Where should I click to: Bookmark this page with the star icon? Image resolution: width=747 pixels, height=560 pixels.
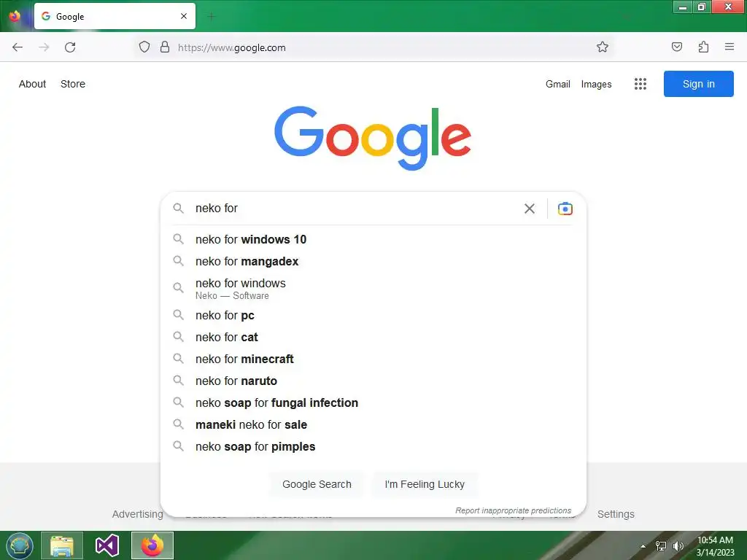(x=602, y=47)
